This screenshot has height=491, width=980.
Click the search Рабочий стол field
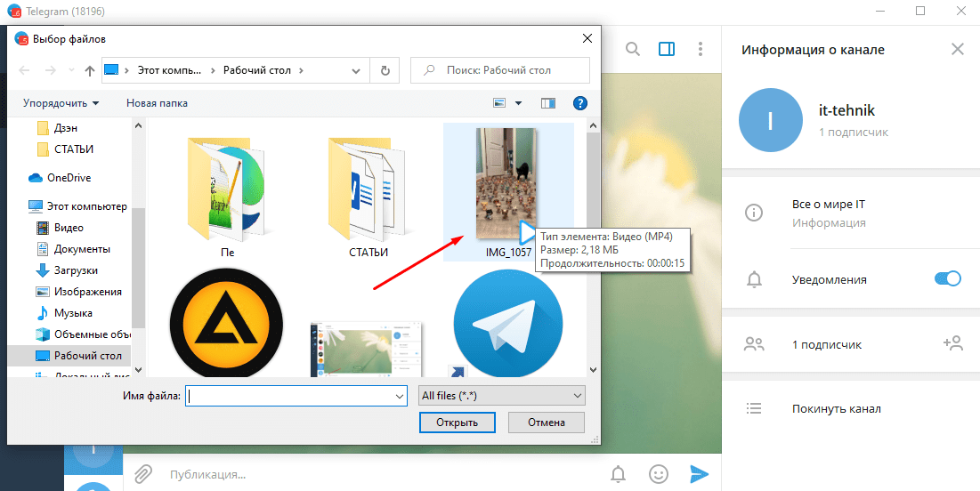(500, 70)
